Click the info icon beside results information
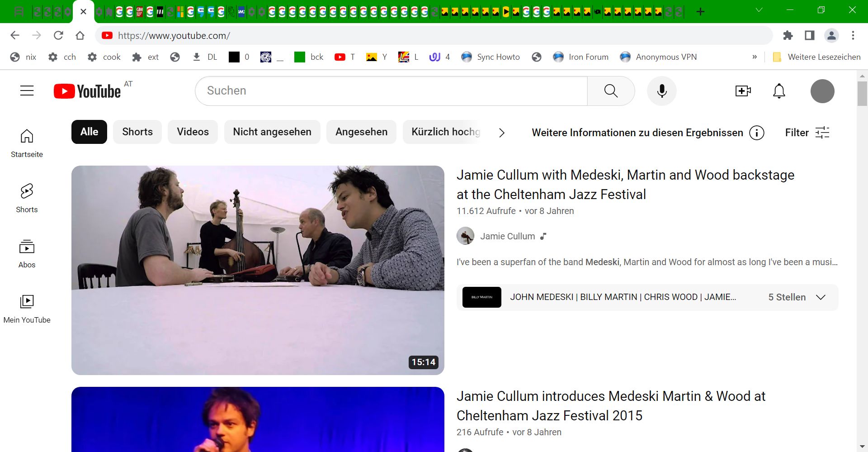This screenshot has width=868, height=452. tap(757, 133)
